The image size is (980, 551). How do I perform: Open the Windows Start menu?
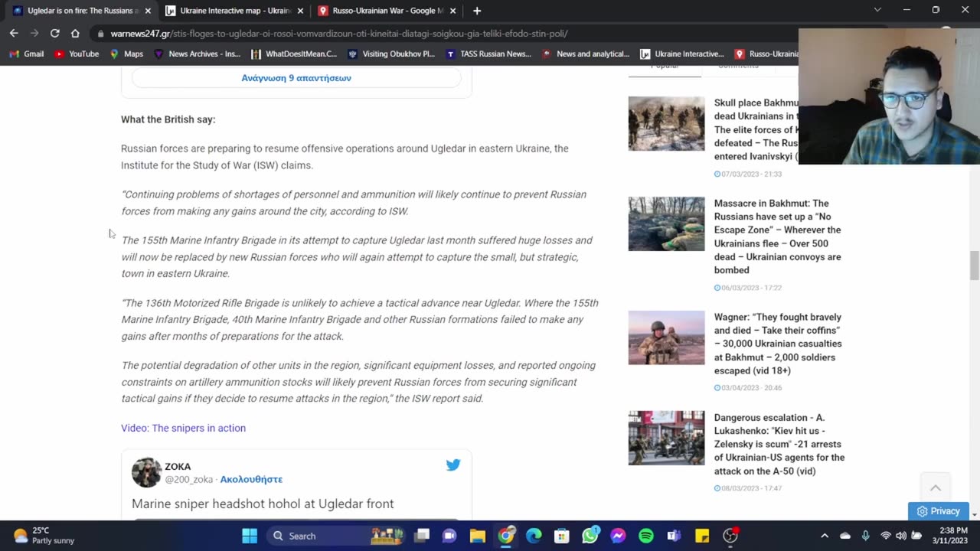click(x=250, y=536)
